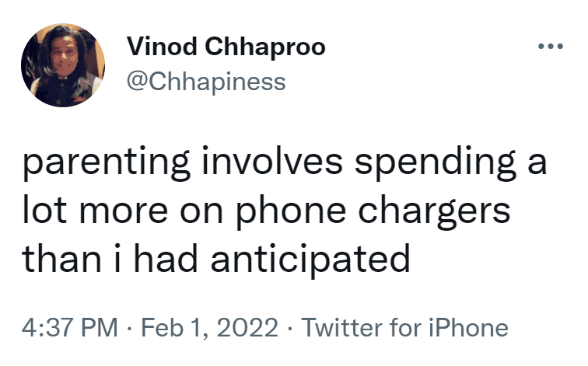Click the word "parenting" in the tweet
This screenshot has width=588, height=366.
tap(106, 163)
